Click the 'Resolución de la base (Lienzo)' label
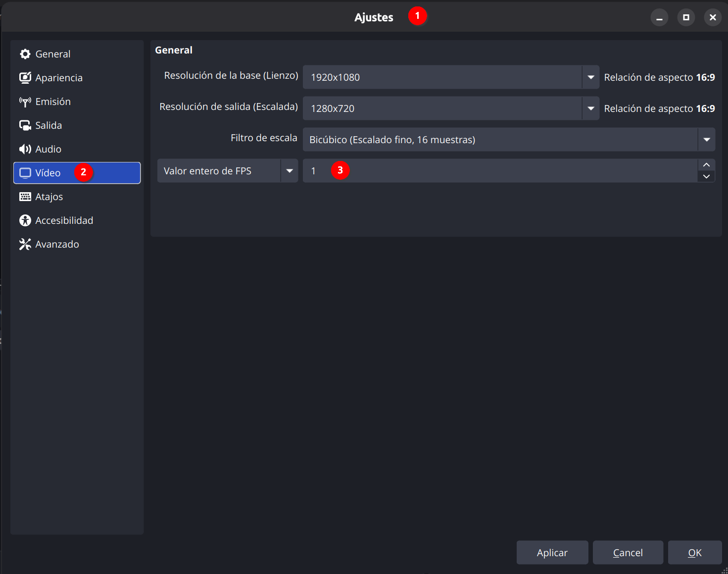 pyautogui.click(x=231, y=75)
